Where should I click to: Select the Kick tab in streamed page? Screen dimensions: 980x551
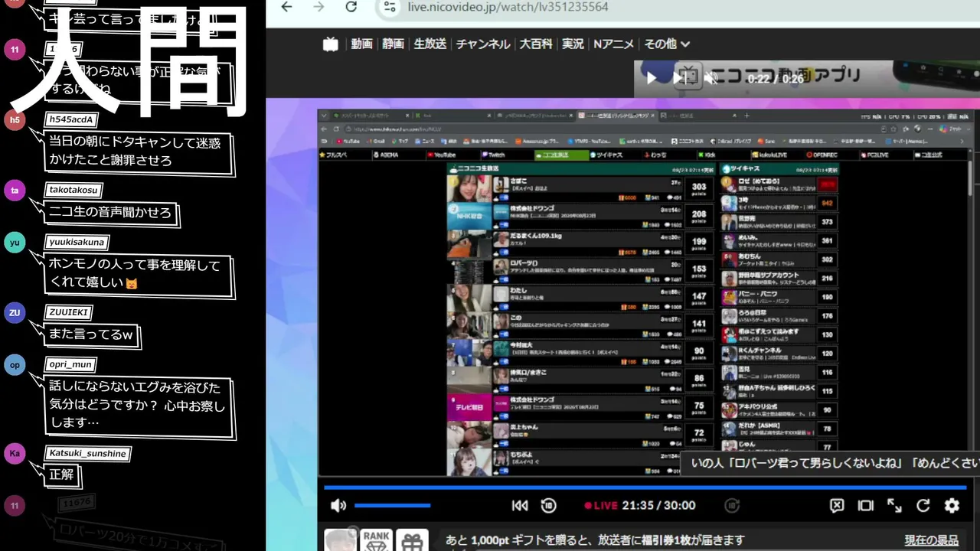coord(706,155)
